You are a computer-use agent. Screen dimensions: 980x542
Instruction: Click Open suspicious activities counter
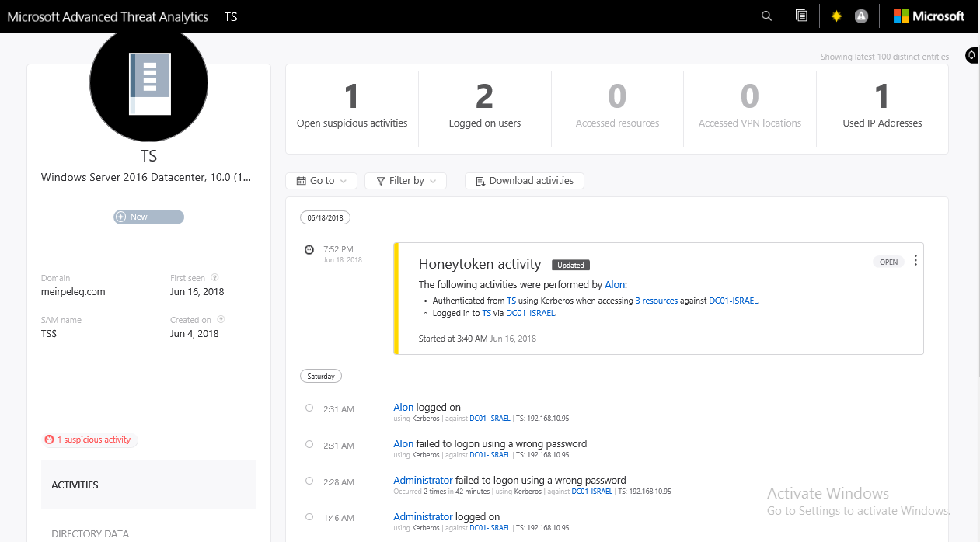(x=352, y=109)
